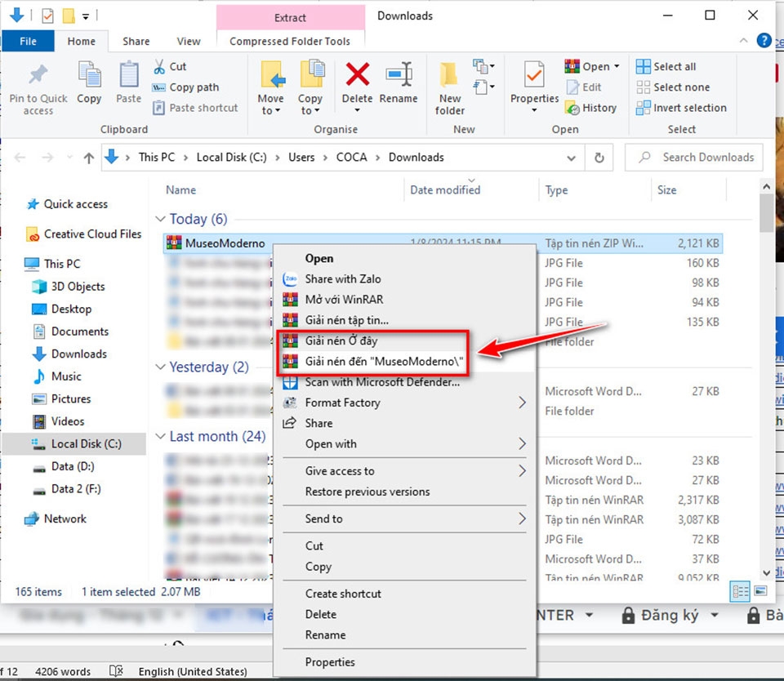784x681 pixels.
Task: Choose Giải nén tập tin... entry
Action: coord(405,320)
